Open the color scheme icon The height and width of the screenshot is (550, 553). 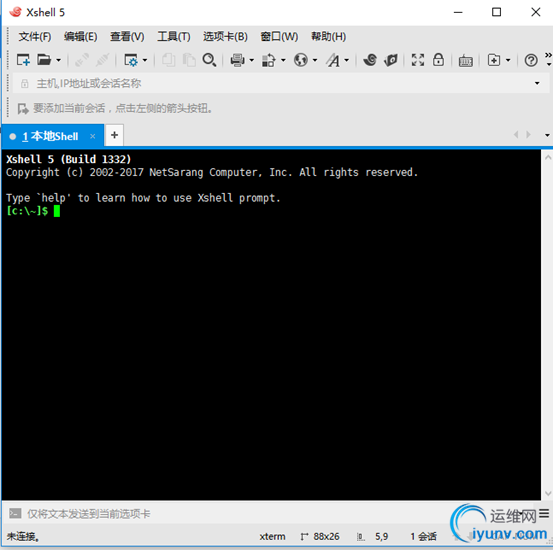[x=268, y=60]
